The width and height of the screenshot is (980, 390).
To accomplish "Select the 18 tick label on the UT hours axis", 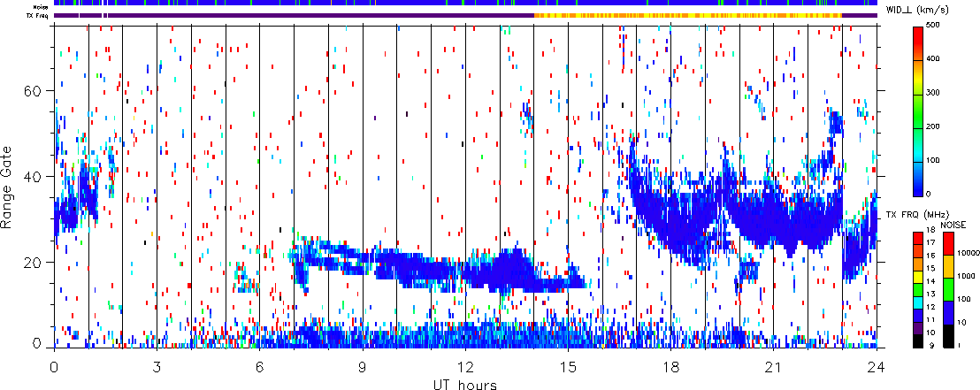I will 670,366.
